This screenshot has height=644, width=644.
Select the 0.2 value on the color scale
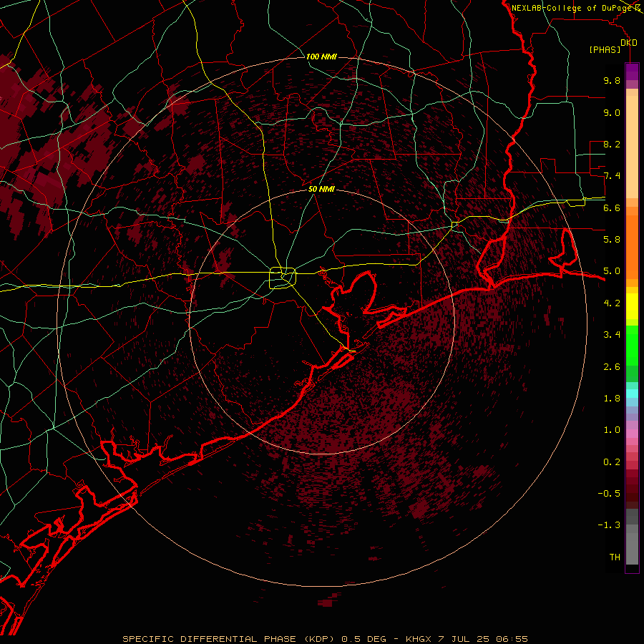point(612,462)
